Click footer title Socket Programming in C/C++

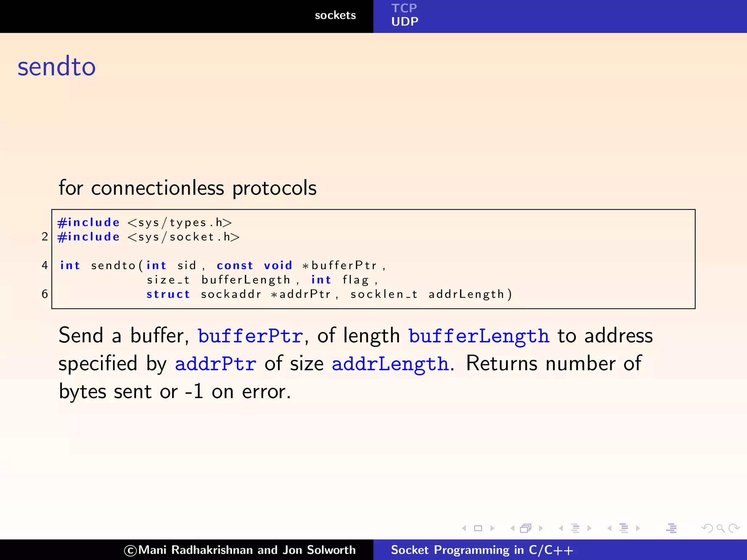482,550
